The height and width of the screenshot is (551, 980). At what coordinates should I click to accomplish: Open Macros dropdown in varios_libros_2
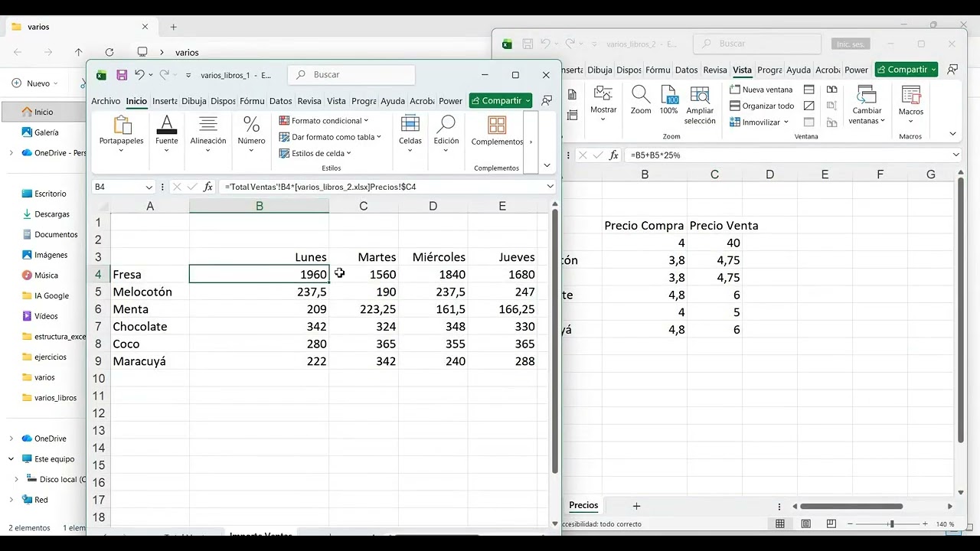pos(911,103)
